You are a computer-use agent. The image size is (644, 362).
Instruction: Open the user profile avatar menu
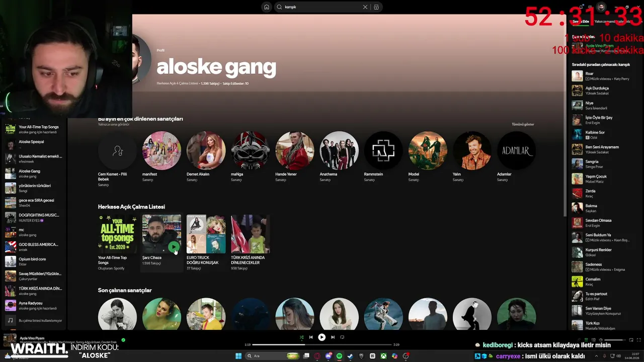(x=601, y=7)
